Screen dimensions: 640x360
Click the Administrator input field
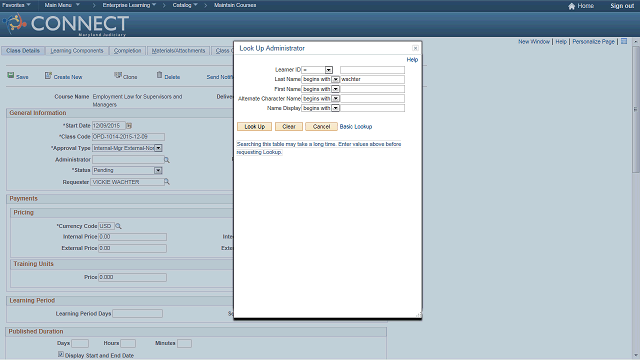pyautogui.click(x=128, y=160)
